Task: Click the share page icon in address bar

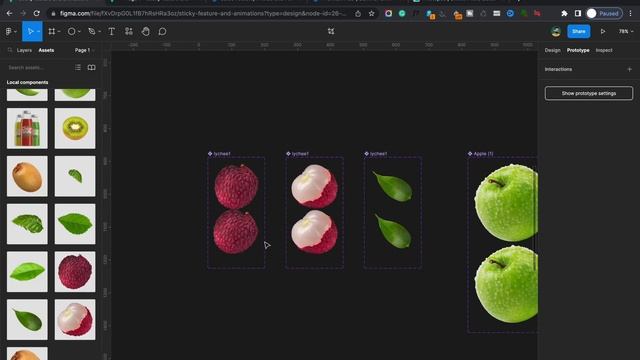Action: point(358,13)
